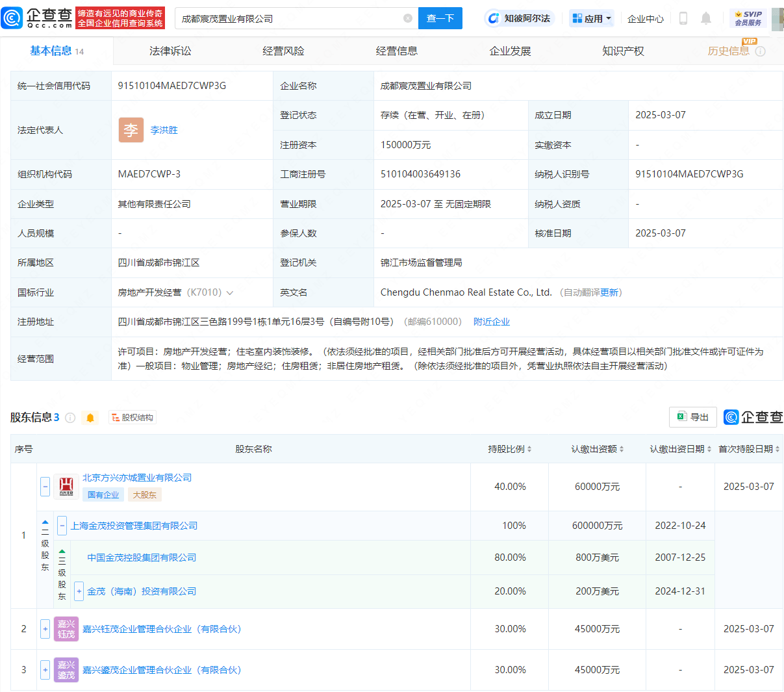Viewport: 784px width, 692px height.
Task: Open notifications bell in top header
Action: (706, 18)
